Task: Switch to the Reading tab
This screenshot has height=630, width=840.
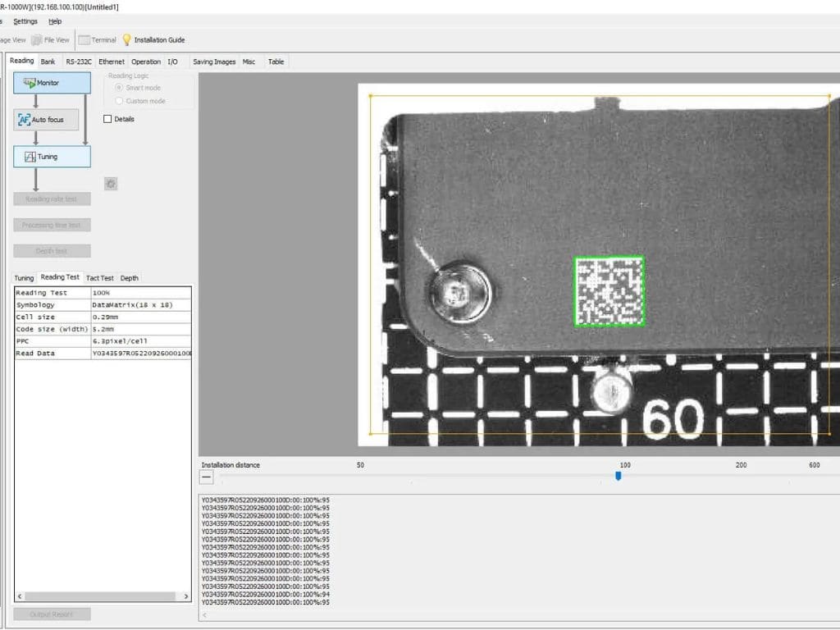Action: pos(21,61)
